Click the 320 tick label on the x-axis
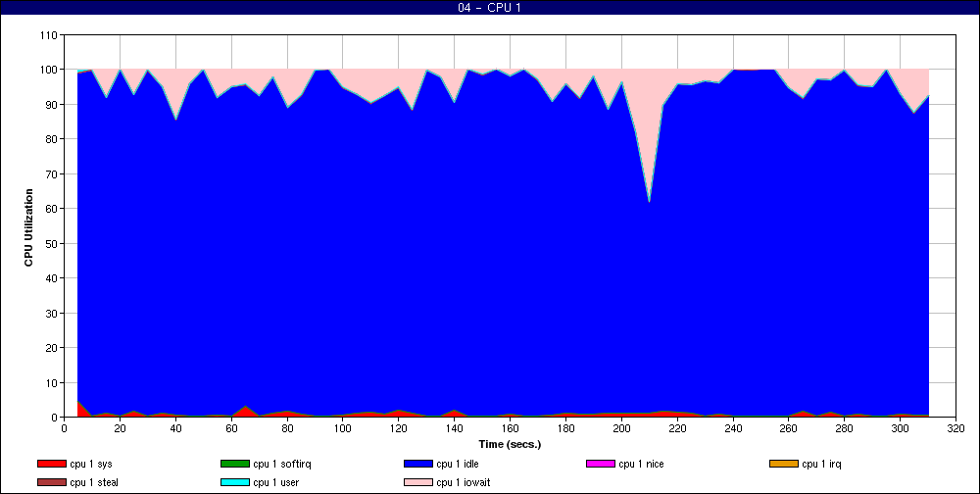 pyautogui.click(x=956, y=428)
